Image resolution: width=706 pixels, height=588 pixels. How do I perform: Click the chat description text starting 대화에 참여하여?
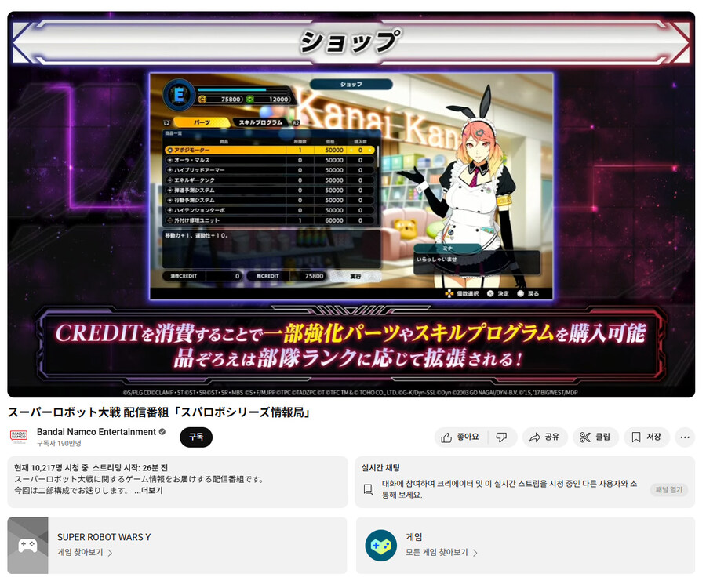tap(510, 489)
